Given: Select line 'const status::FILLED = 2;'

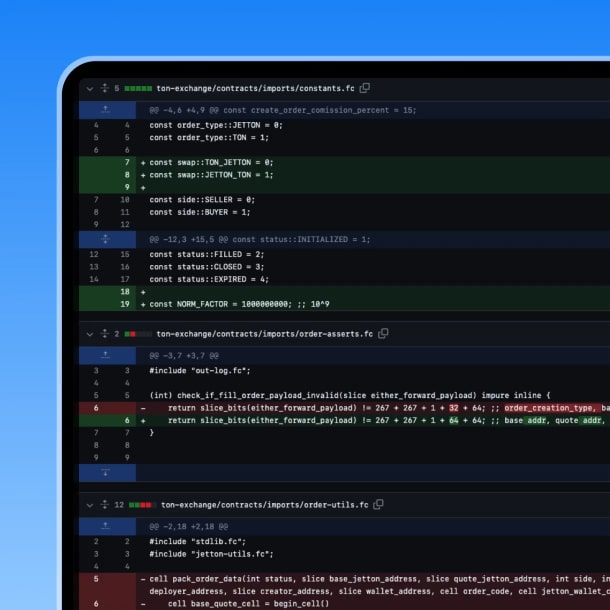Looking at the screenshot, I should [x=207, y=254].
